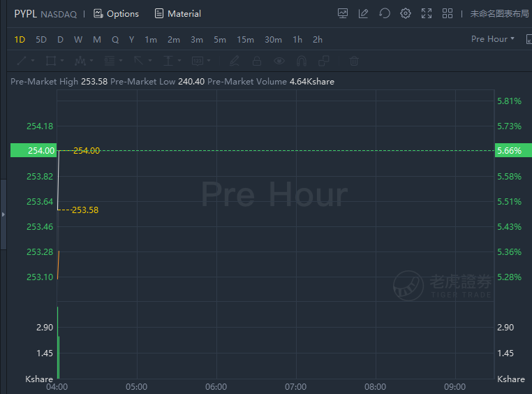Select the rectangle shape drawing tool
Screen dimensions: 532x394
point(51,61)
